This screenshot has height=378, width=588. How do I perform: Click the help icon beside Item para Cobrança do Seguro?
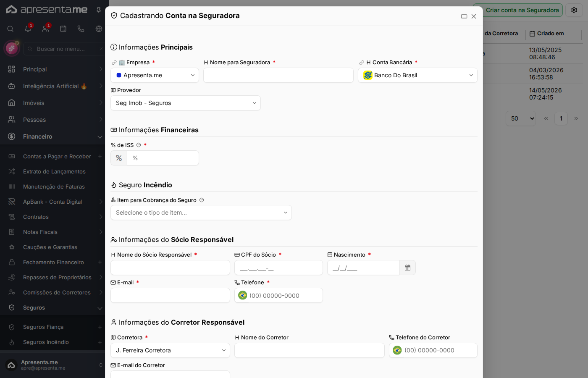pos(202,200)
